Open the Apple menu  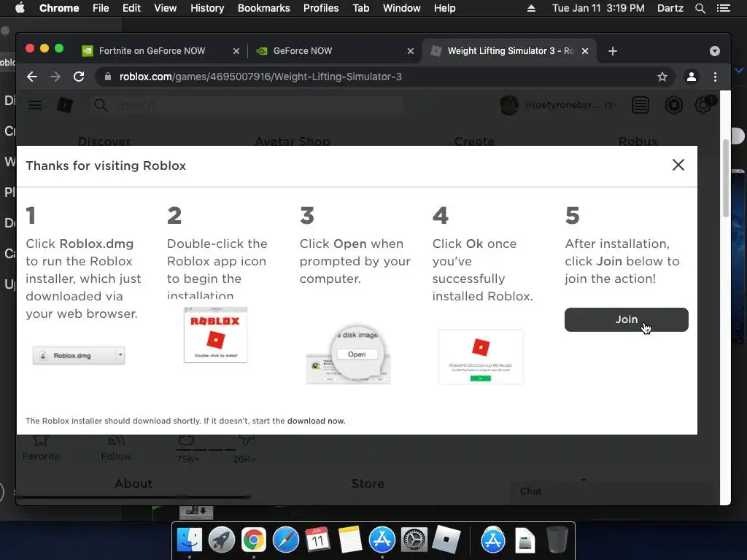[x=20, y=8]
